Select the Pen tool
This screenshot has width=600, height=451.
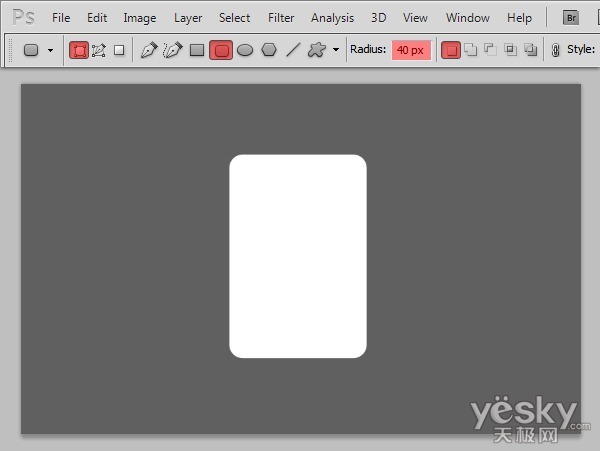point(148,50)
